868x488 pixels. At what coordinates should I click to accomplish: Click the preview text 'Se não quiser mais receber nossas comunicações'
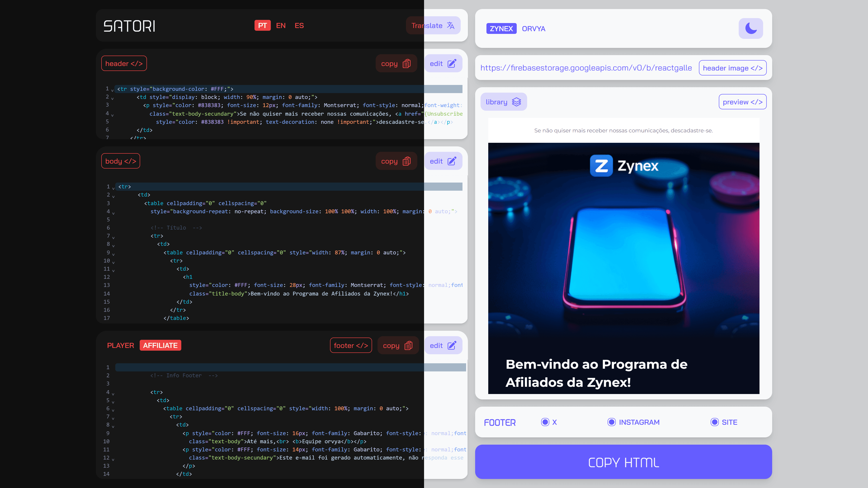[601, 131]
